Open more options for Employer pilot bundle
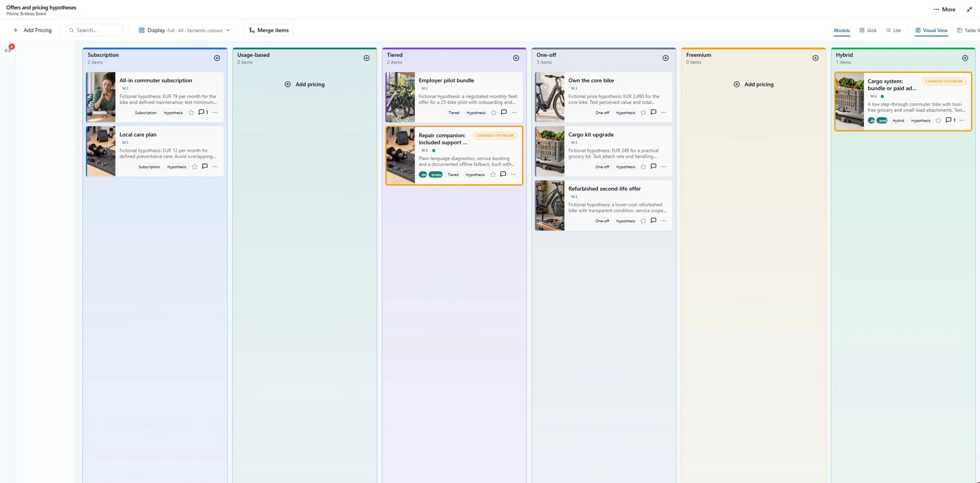 [x=514, y=113]
